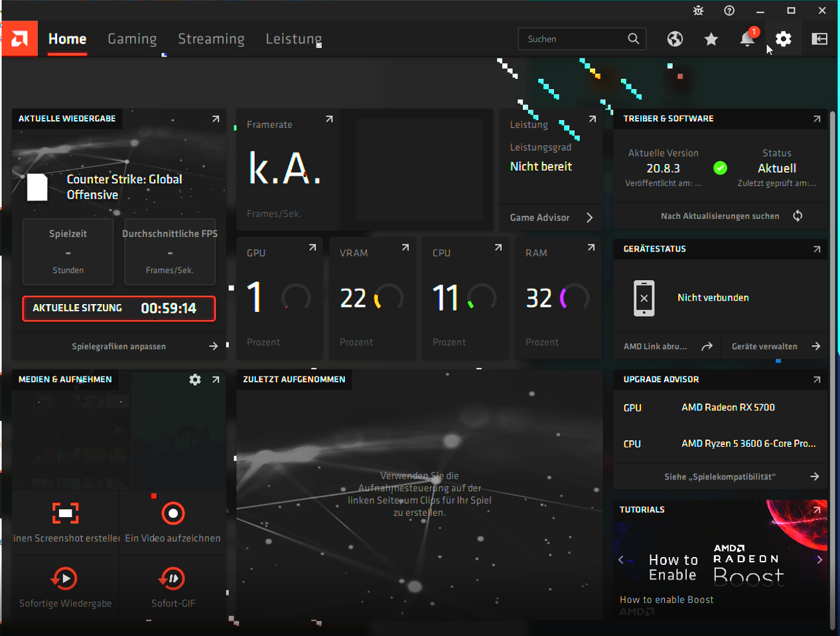Open notifications bell icon

pos(747,39)
